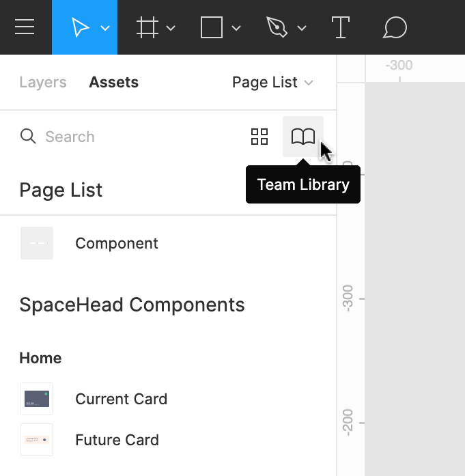Select the Component item under Page List

[x=116, y=243]
